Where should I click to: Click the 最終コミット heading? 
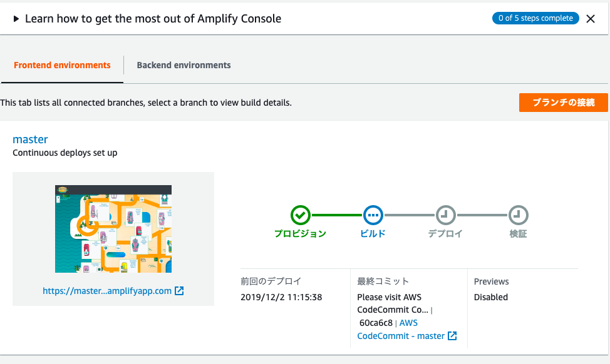[383, 281]
